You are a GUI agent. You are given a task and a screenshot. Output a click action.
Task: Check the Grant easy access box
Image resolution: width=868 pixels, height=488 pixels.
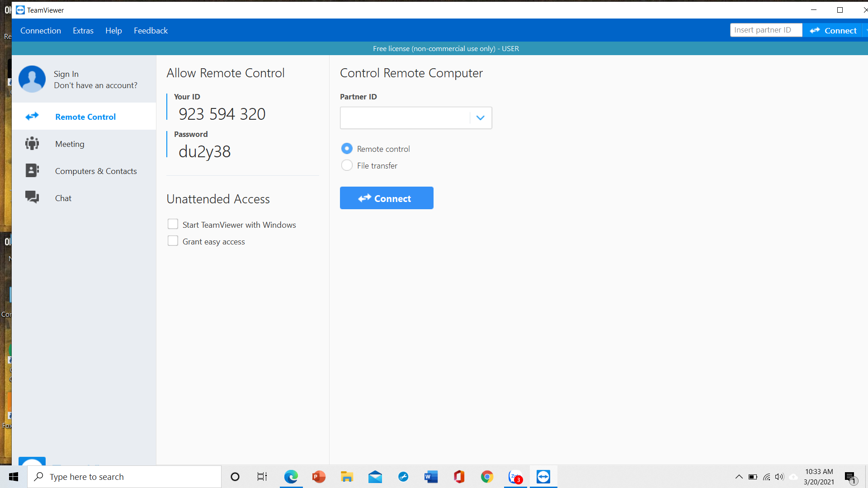pyautogui.click(x=173, y=241)
